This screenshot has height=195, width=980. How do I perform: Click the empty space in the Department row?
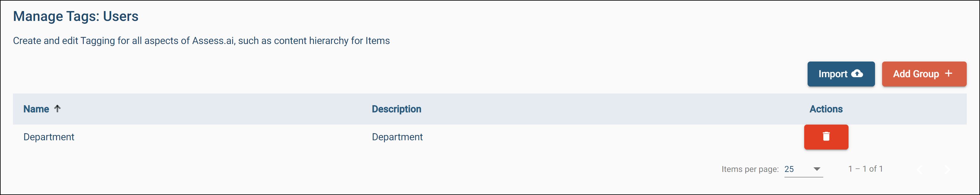[609, 137]
